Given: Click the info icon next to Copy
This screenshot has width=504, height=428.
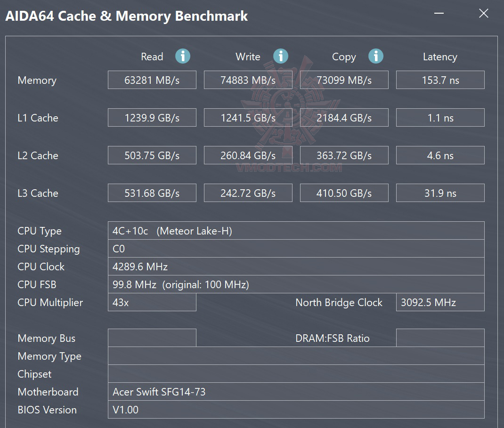Looking at the screenshot, I should tap(376, 57).
